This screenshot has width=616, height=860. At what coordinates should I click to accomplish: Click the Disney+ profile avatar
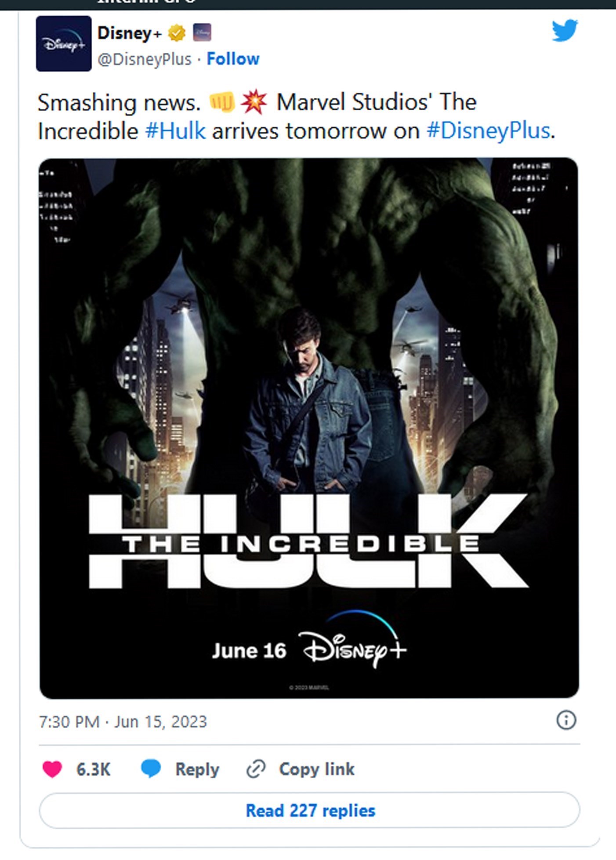point(64,44)
